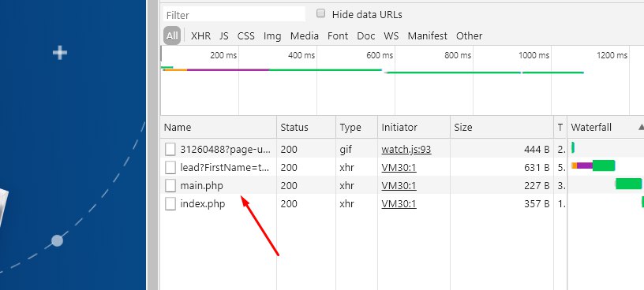This screenshot has height=290, width=644.
Task: Open VM30:1 initiator link for main.php
Action: [x=399, y=185]
